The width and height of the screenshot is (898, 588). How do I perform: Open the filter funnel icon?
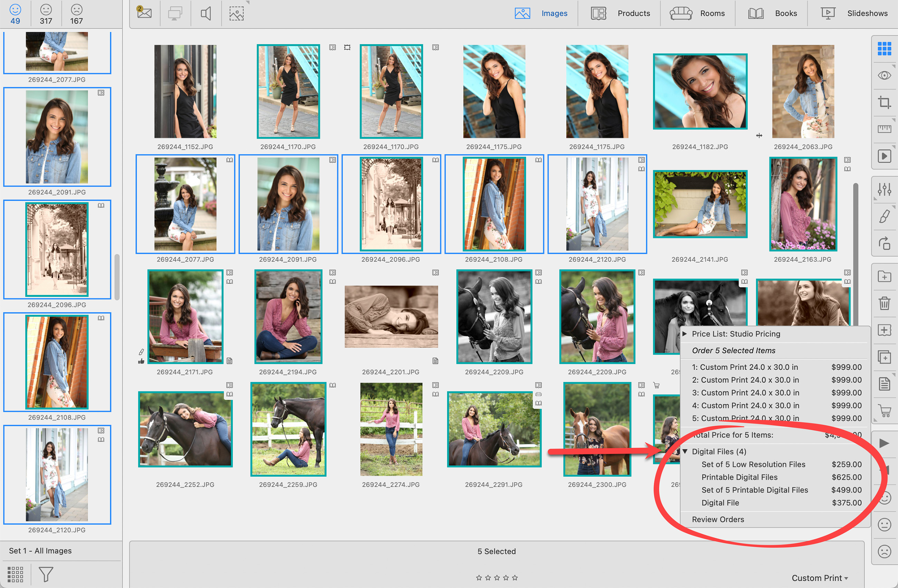click(46, 574)
